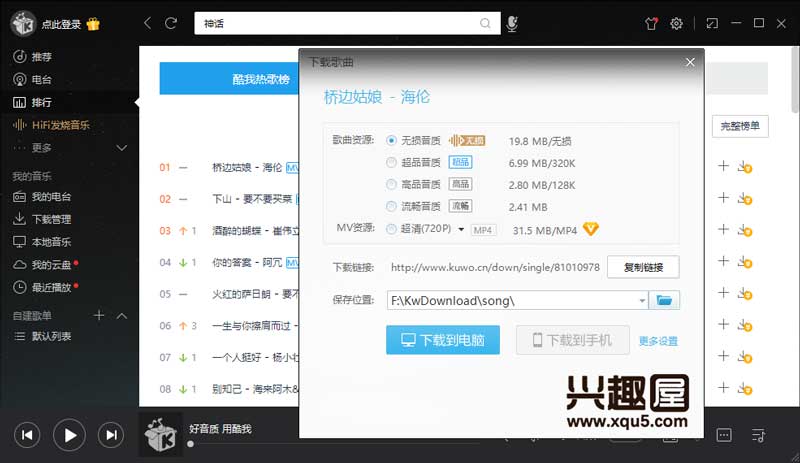Open 更多设置 link
The height and width of the screenshot is (463, 800).
point(658,341)
